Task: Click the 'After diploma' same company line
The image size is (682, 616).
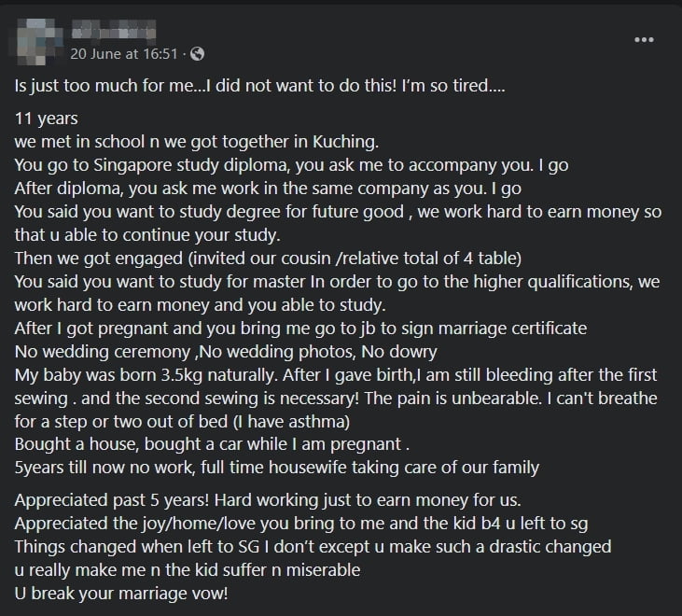Action: [268, 189]
